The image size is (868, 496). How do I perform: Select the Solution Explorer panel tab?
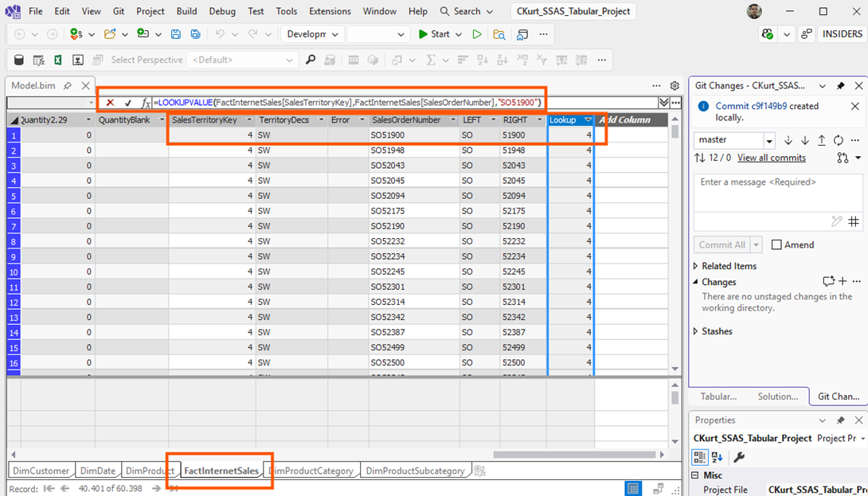[x=778, y=396]
